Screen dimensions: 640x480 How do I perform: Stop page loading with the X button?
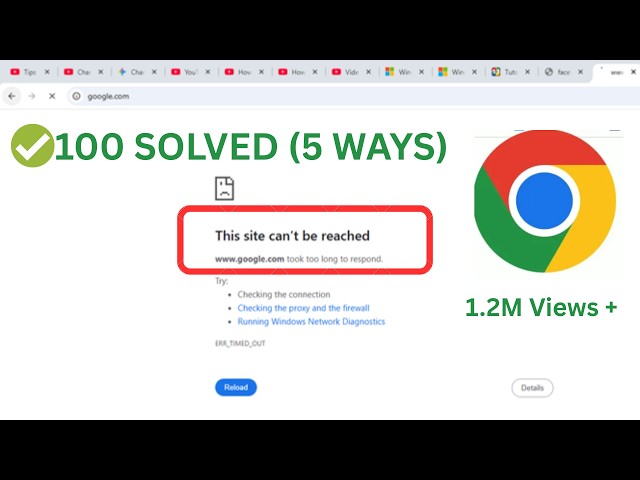[52, 96]
